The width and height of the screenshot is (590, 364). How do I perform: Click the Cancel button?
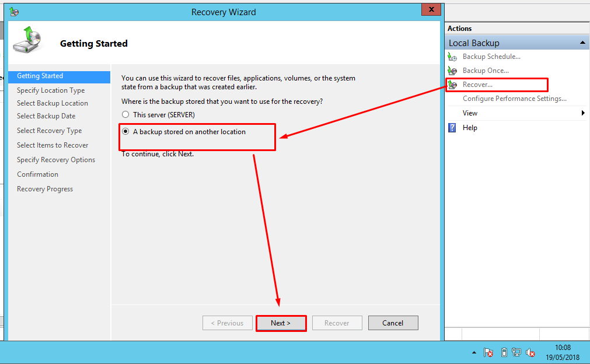point(393,323)
